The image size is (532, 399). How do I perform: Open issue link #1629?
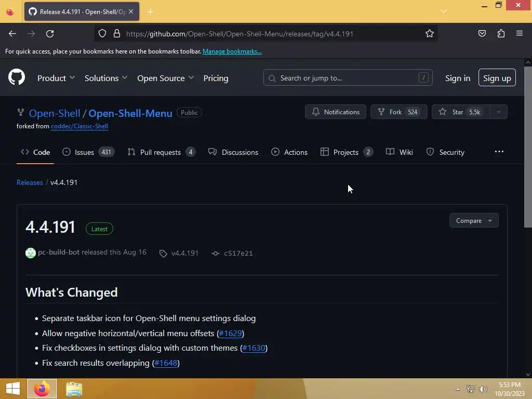coord(230,334)
